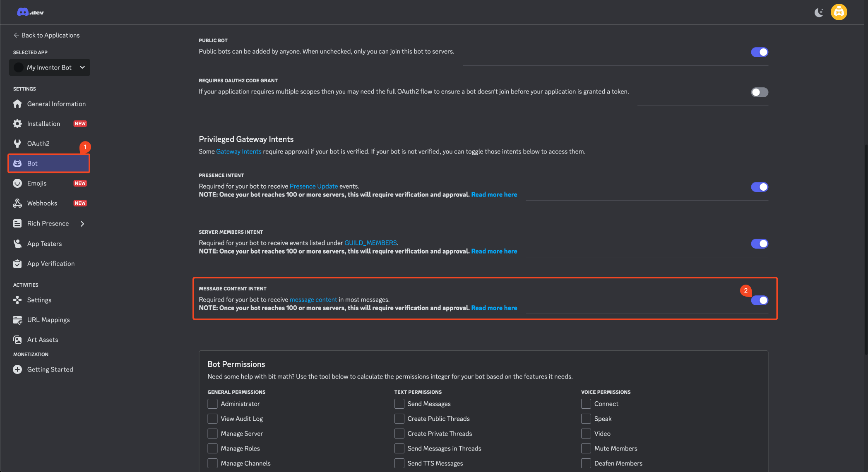868x472 pixels.
Task: Disable the Public Bot toggle
Action: coord(760,52)
